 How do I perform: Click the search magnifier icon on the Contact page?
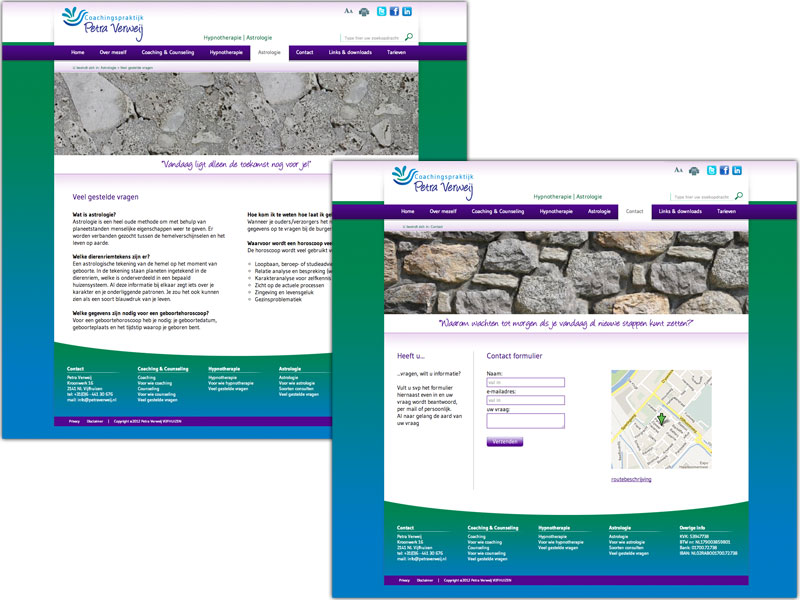(x=738, y=197)
